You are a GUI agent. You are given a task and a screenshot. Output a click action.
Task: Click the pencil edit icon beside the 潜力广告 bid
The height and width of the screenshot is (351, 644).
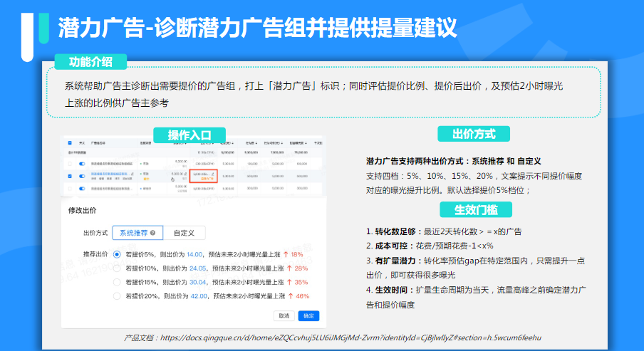pos(213,174)
